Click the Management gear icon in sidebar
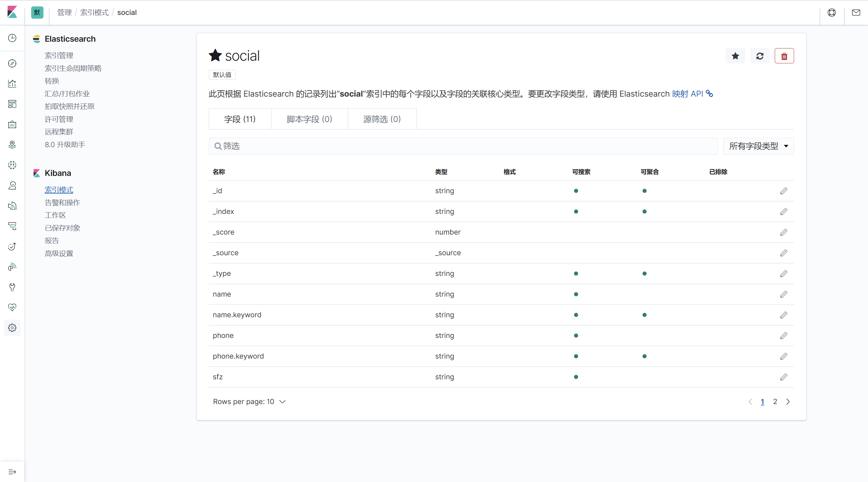 (12, 328)
